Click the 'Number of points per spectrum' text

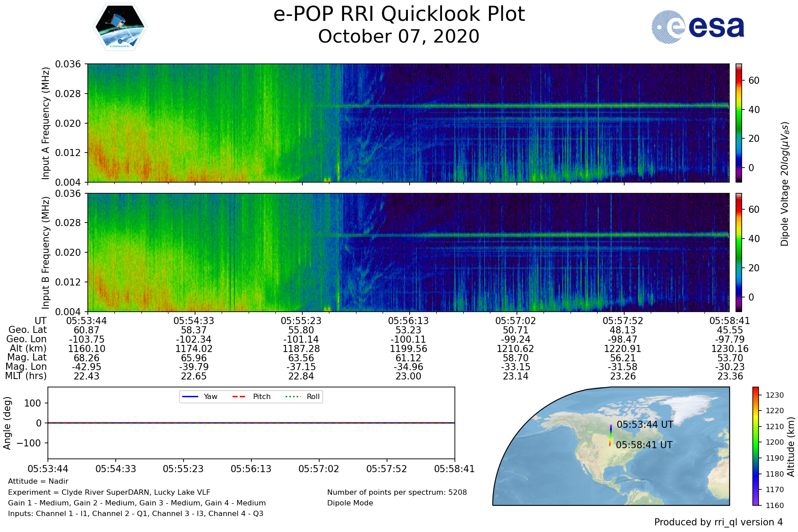pyautogui.click(x=397, y=493)
